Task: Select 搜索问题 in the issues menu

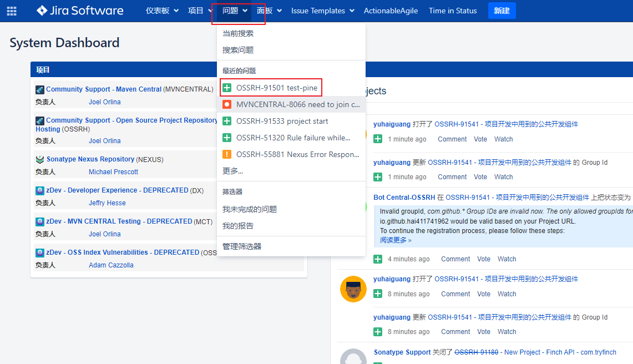Action: 291,50
